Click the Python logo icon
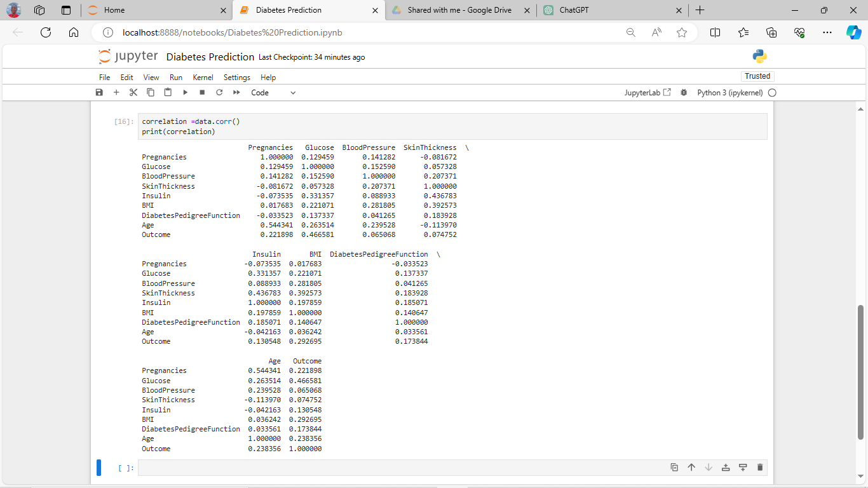The image size is (868, 488). (759, 57)
